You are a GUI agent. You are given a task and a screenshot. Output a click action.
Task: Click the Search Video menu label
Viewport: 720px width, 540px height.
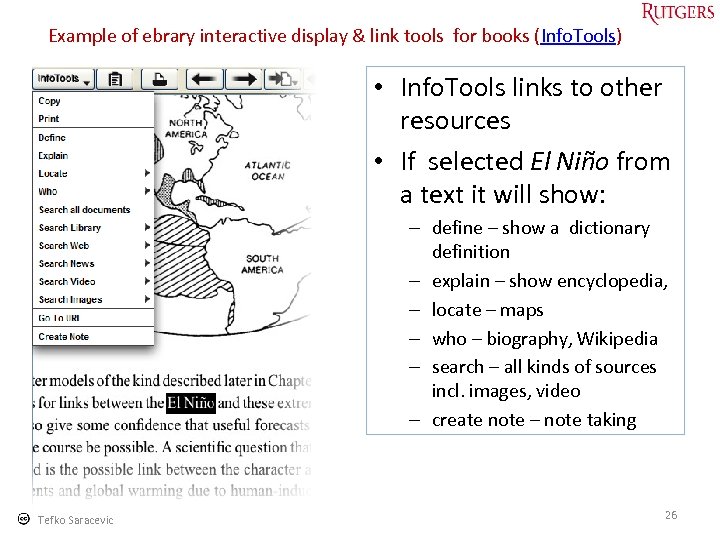pos(67,281)
